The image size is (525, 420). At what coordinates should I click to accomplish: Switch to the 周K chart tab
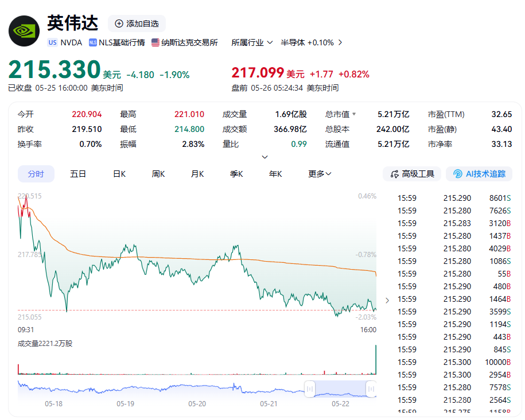click(158, 174)
